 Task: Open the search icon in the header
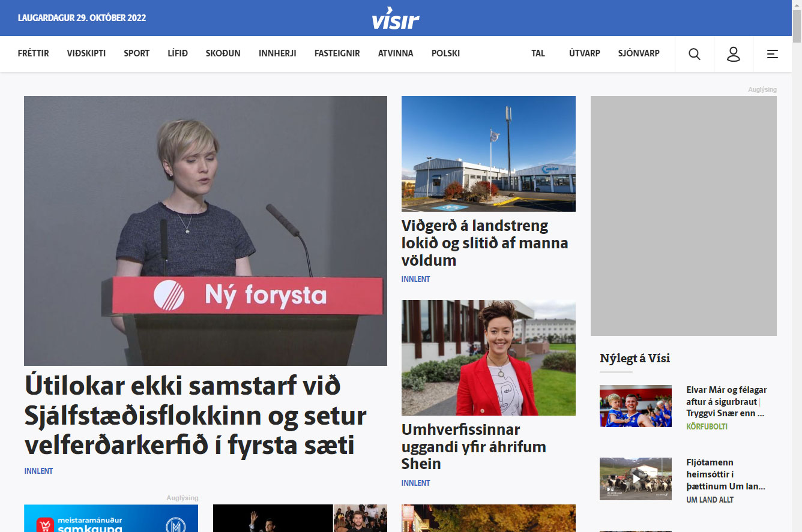[694, 53]
